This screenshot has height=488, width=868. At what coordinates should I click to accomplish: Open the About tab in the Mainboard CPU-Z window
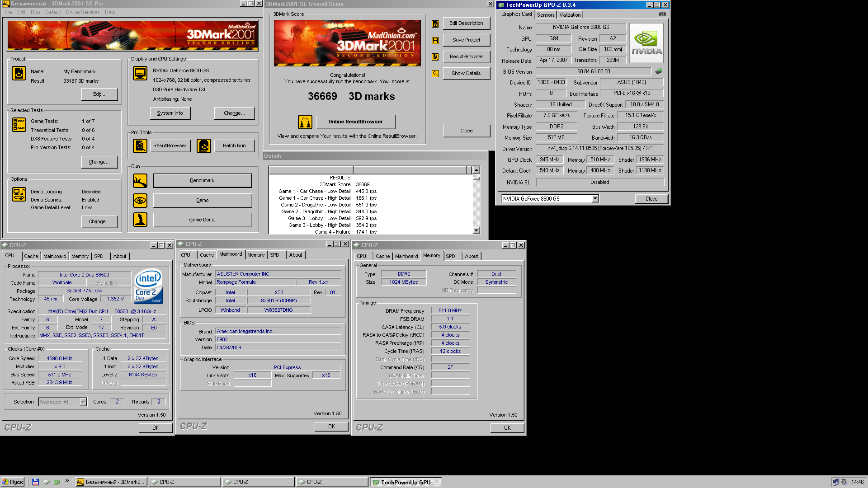296,255
